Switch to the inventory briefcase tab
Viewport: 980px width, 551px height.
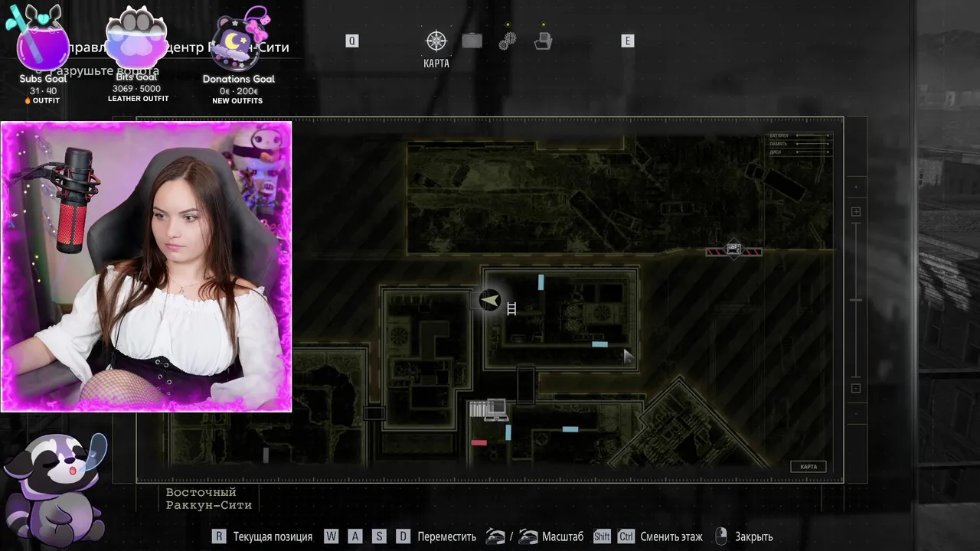(472, 41)
